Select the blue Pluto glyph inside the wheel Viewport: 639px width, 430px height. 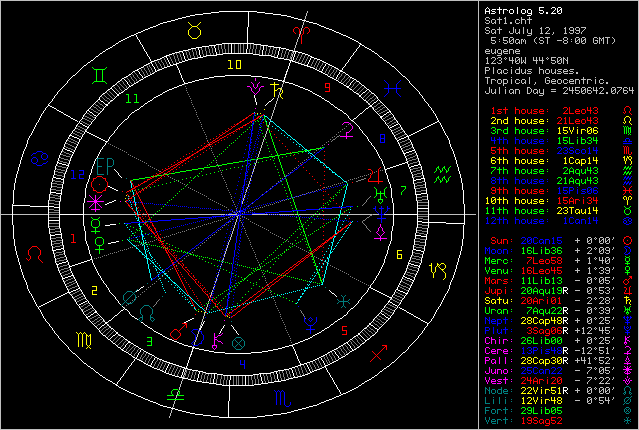coord(311,324)
